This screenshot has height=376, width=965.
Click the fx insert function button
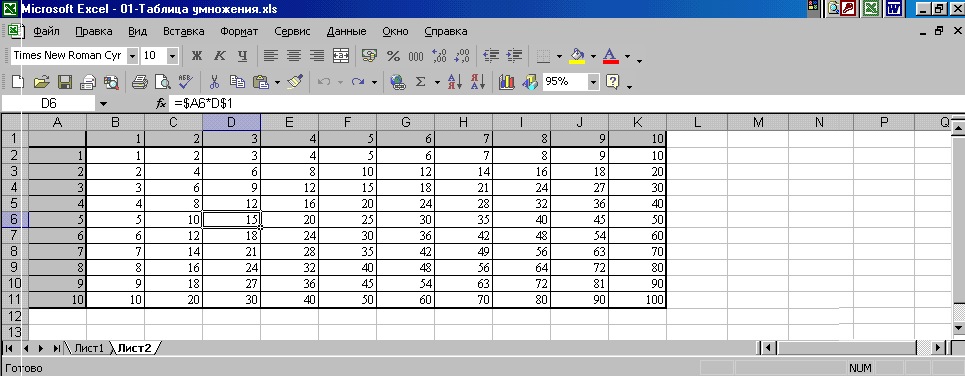[x=161, y=104]
